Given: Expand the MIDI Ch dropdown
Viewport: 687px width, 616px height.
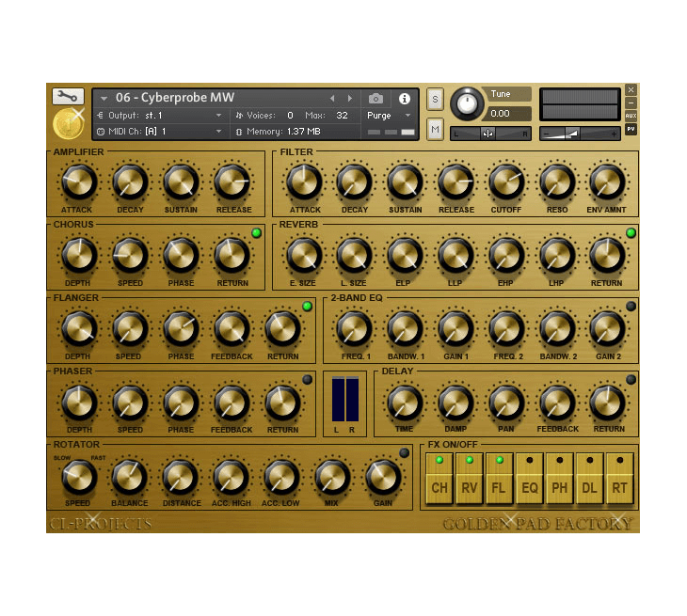Looking at the screenshot, I should click(x=218, y=132).
